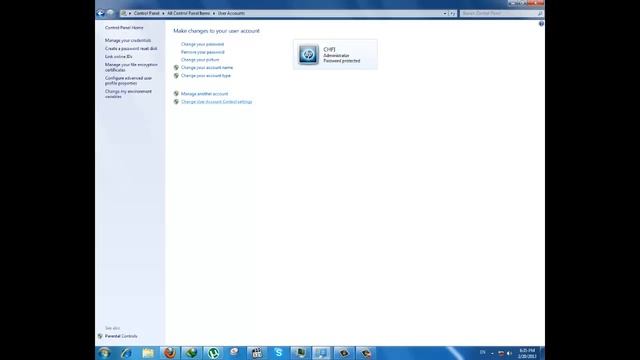
Task: Click the Password protected status text
Action: 342,61
